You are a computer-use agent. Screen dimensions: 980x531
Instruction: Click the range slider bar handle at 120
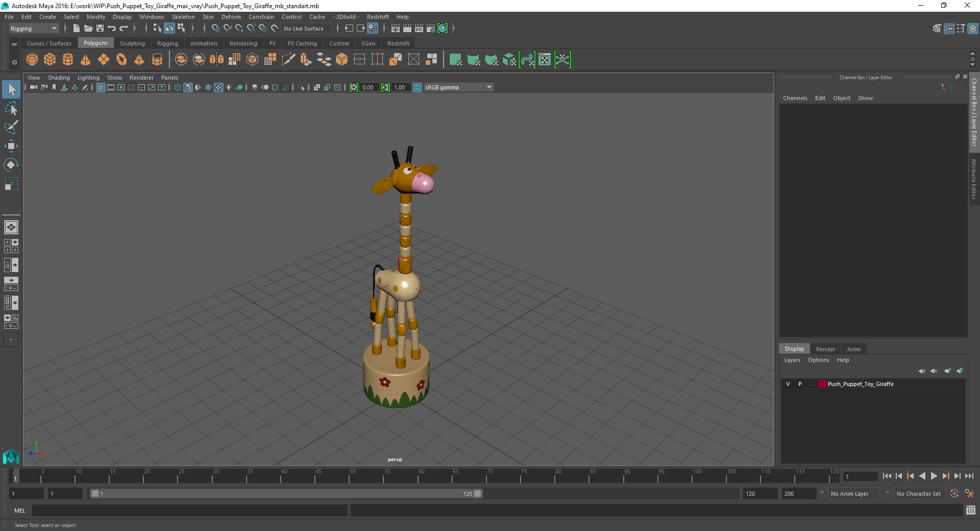pyautogui.click(x=478, y=494)
